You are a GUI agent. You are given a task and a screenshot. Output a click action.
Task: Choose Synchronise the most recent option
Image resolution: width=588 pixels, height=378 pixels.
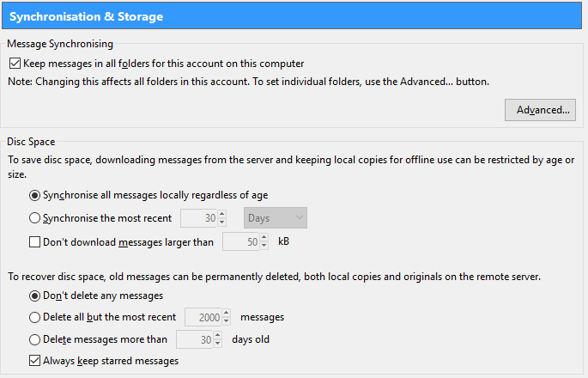pos(34,218)
